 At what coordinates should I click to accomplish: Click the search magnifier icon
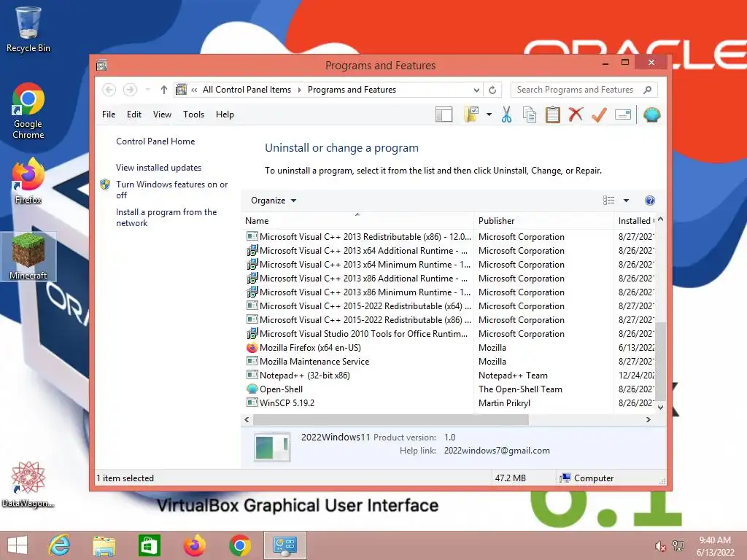(x=648, y=90)
